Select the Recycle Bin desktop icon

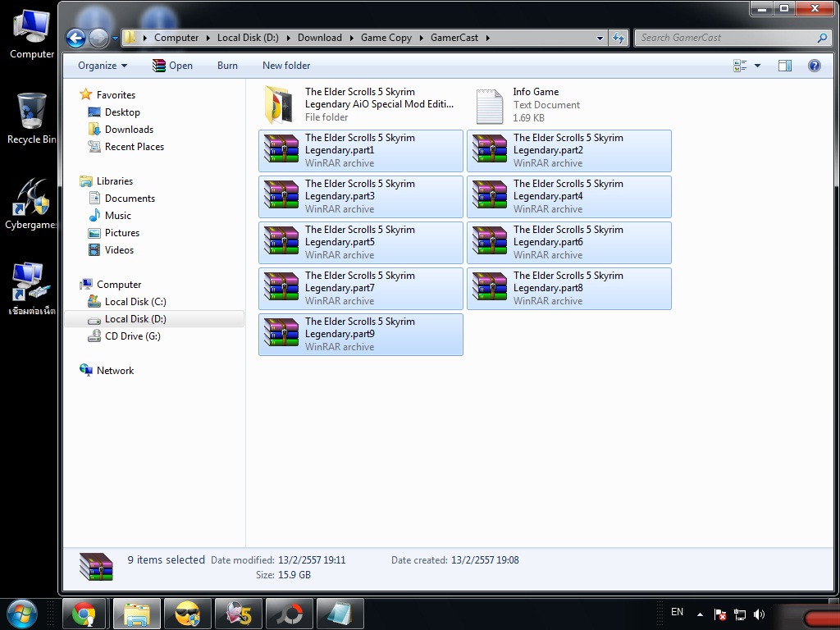point(32,118)
